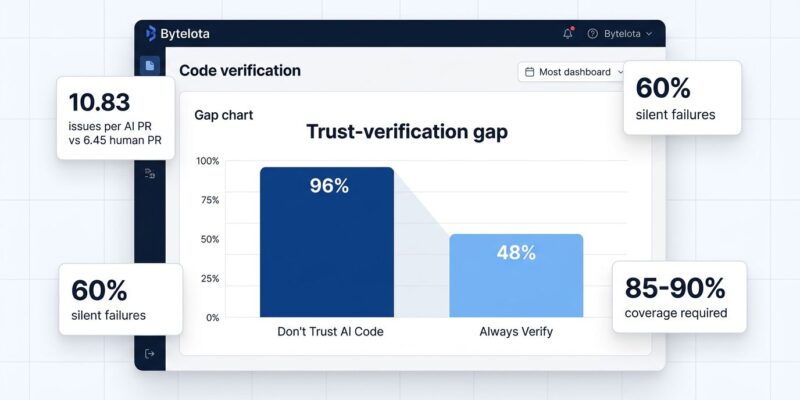Click the calendar icon in the dashboard selector

pyautogui.click(x=529, y=72)
